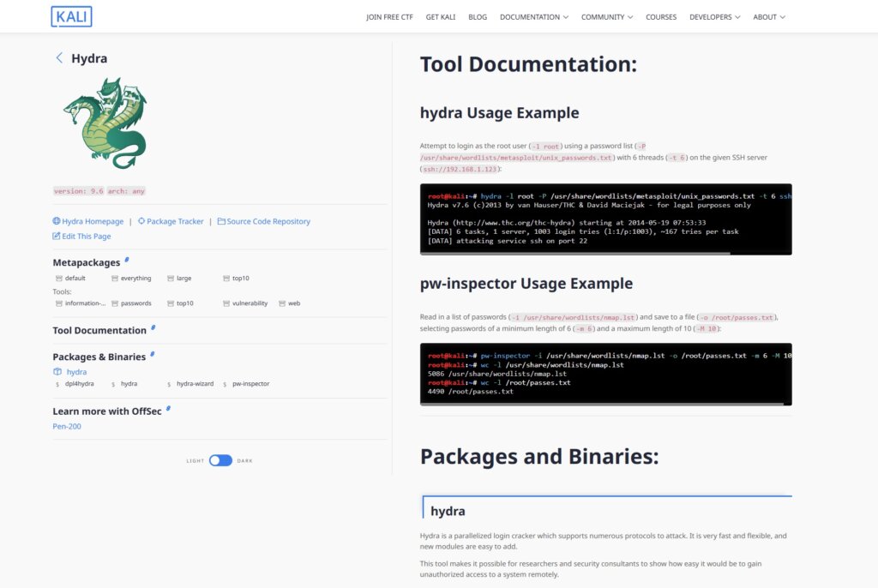Click the Edit This Page pencil icon
The height and width of the screenshot is (588, 878).
(57, 237)
